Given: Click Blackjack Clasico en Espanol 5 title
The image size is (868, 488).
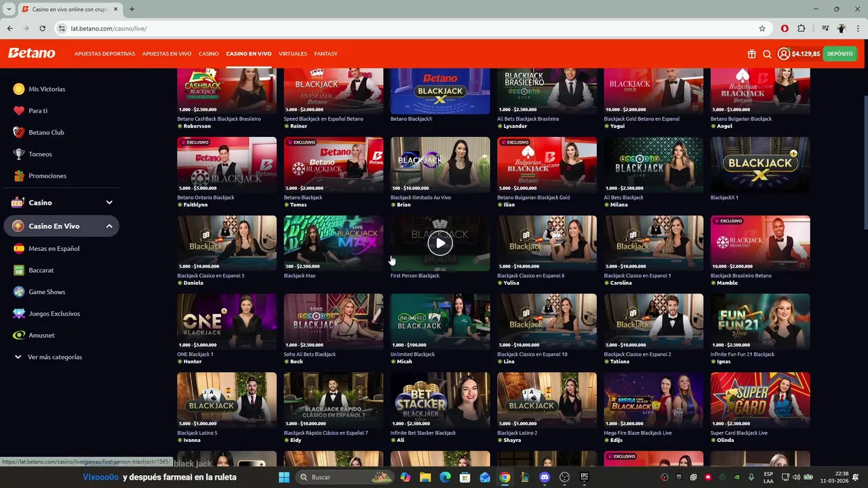Looking at the screenshot, I should point(211,276).
